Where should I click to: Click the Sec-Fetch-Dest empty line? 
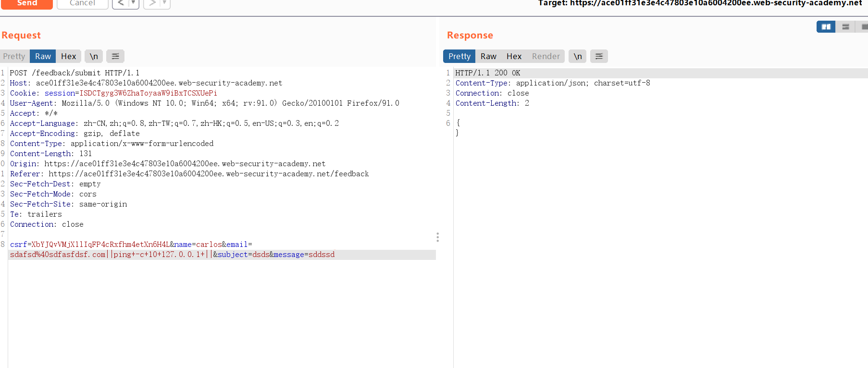pyautogui.click(x=55, y=184)
